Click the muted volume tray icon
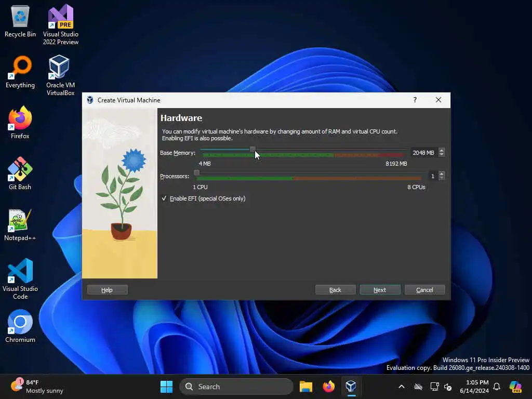 (448, 387)
